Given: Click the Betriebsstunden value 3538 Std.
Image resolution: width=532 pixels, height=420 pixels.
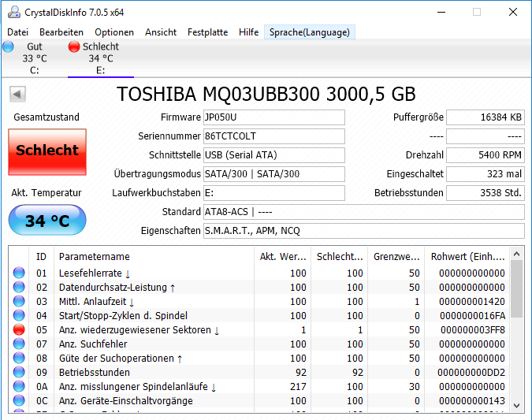Looking at the screenshot, I should pos(485,193).
